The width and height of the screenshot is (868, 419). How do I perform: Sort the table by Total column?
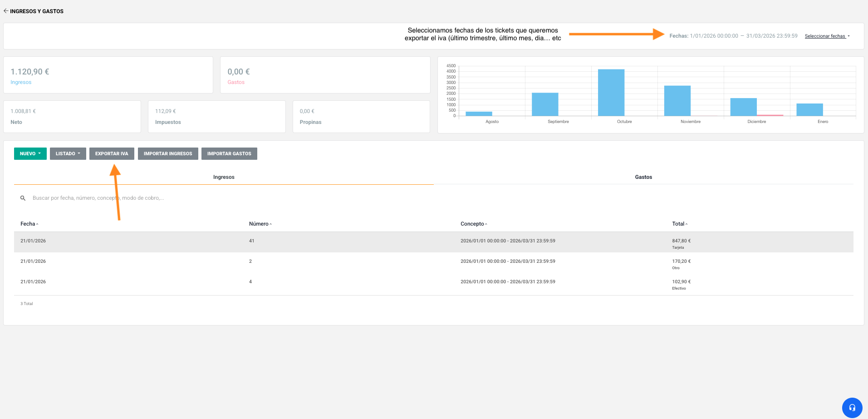click(x=679, y=224)
